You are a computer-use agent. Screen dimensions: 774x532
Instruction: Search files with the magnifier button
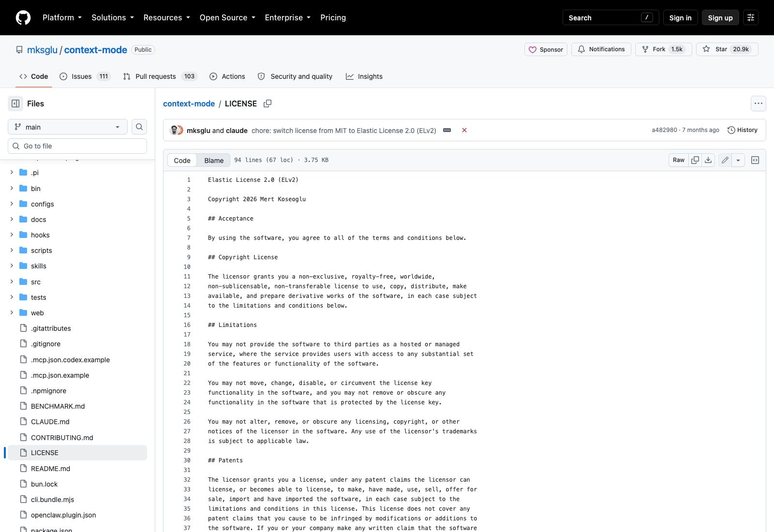pyautogui.click(x=139, y=127)
